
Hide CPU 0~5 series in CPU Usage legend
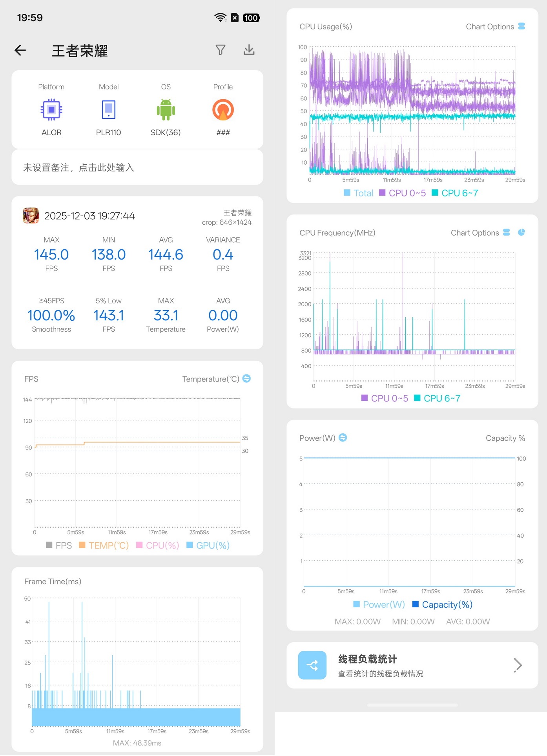(402, 193)
